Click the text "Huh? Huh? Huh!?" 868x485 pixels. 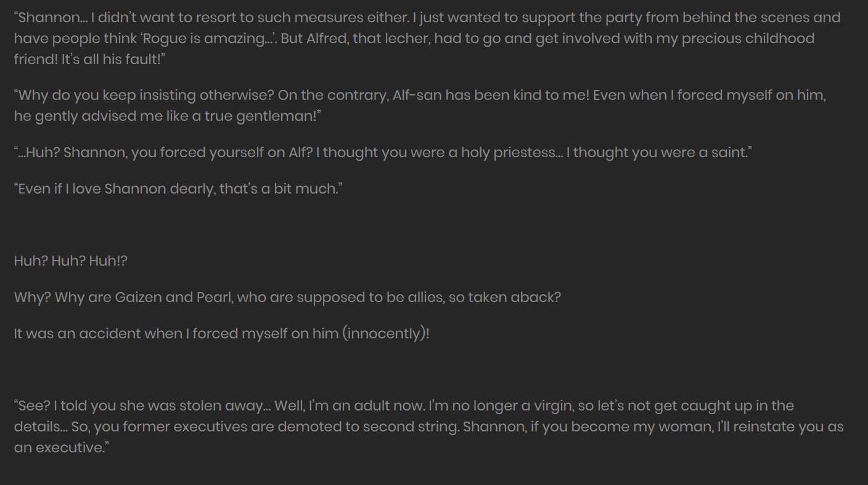coord(70,261)
